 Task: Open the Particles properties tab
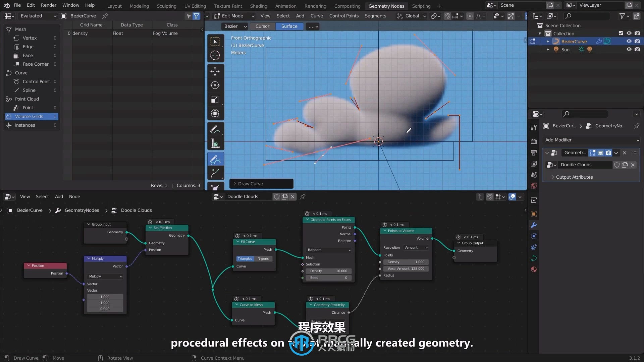(x=534, y=236)
